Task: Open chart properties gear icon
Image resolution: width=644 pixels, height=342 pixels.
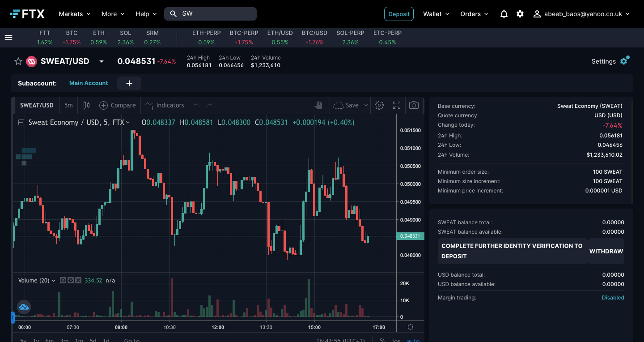Action: [x=379, y=105]
